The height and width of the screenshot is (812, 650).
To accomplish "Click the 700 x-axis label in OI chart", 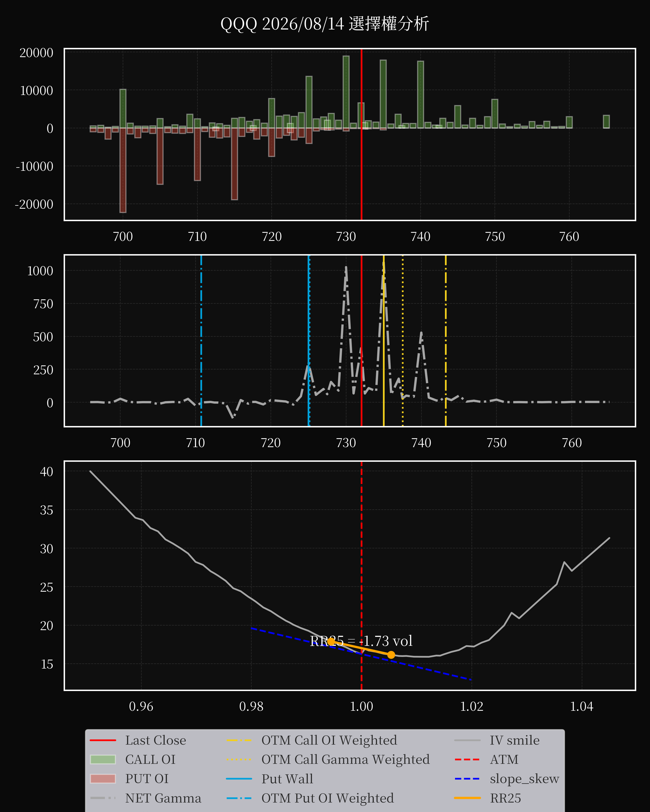I will (123, 237).
